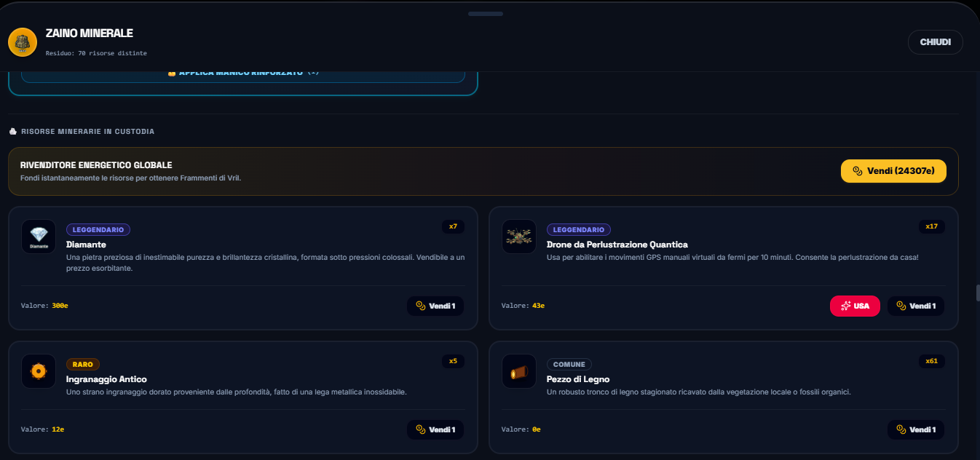
Task: Click the Diamante item icon
Action: pos(39,237)
